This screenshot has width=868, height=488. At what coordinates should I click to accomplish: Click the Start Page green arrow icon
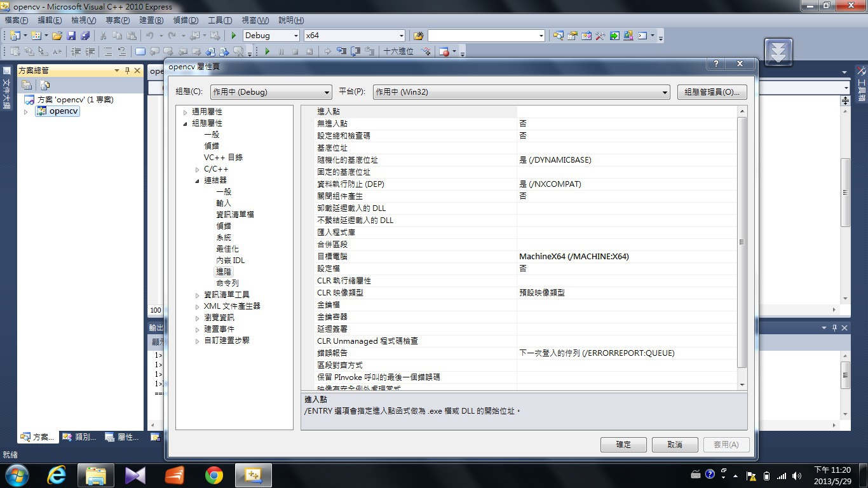(614, 36)
